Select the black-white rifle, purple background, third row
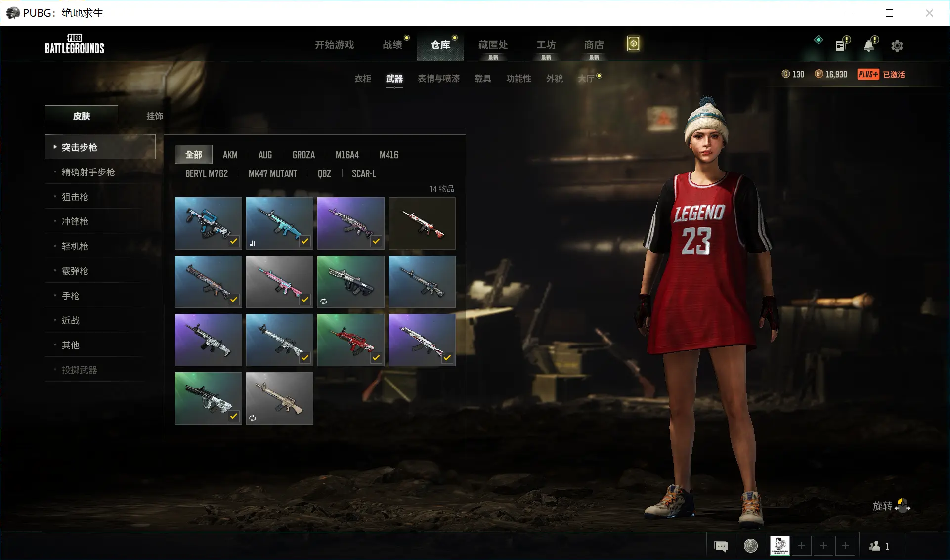The height and width of the screenshot is (560, 950). 209,340
